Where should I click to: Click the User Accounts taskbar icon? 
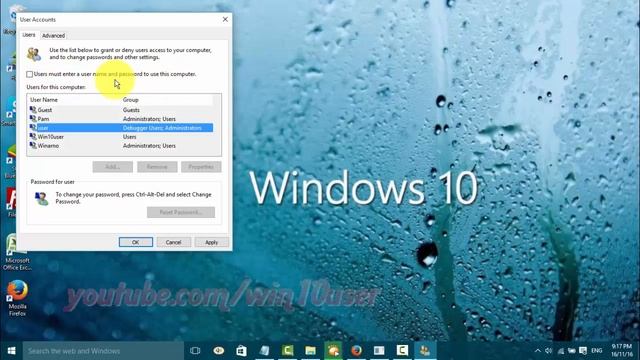point(425,351)
